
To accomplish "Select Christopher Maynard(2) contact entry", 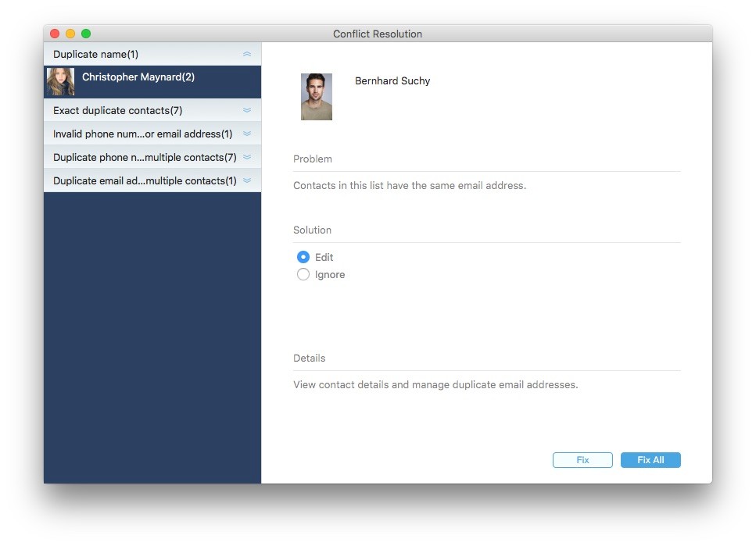I will point(152,82).
